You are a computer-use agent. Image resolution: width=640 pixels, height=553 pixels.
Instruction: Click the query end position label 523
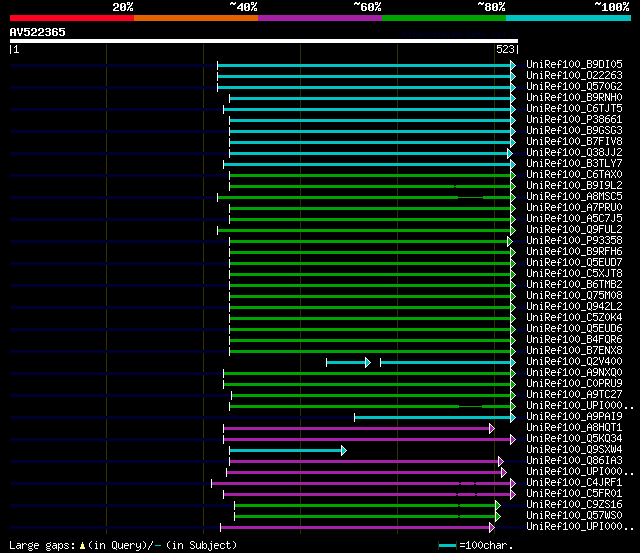click(x=505, y=49)
